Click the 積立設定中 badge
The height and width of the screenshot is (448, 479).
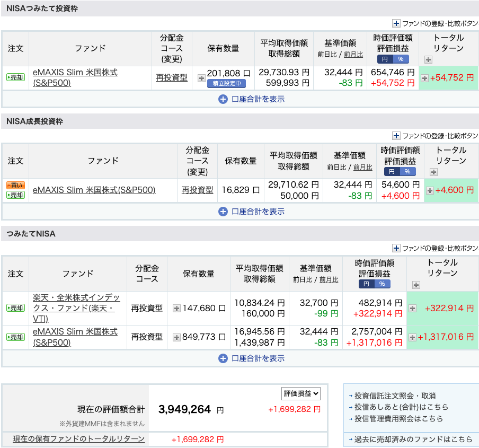[227, 83]
